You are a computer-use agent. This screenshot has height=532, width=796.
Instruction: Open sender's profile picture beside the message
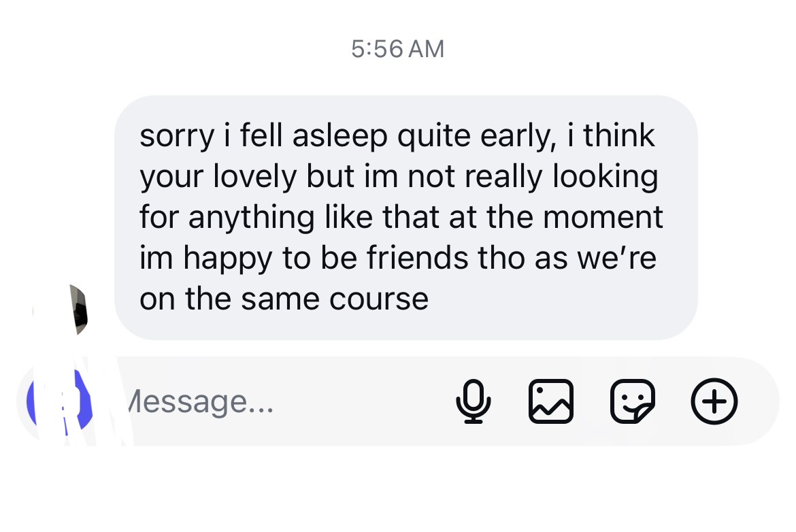(78, 312)
